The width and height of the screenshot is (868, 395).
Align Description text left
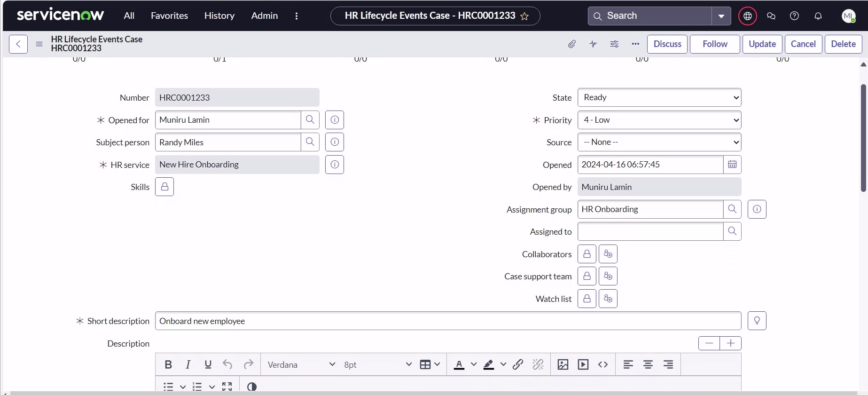628,364
